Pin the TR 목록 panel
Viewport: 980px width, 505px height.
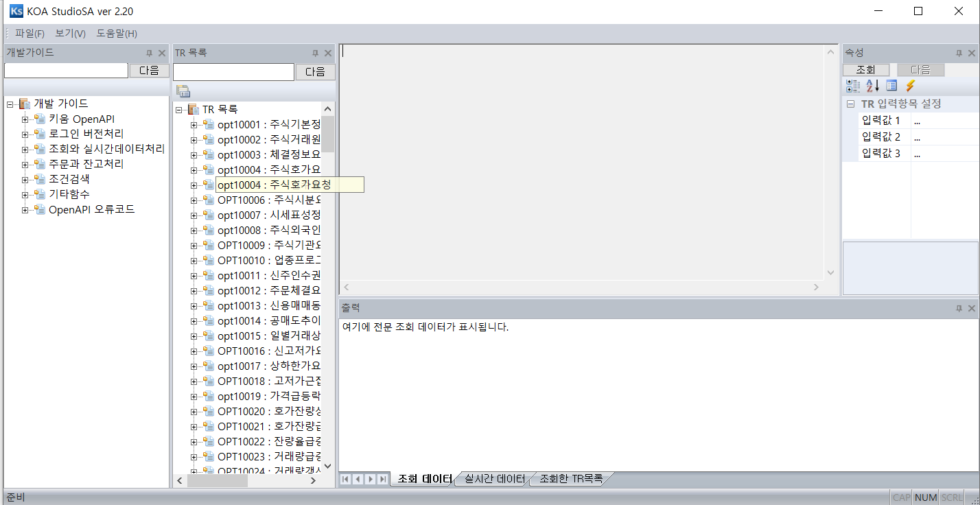tap(315, 53)
